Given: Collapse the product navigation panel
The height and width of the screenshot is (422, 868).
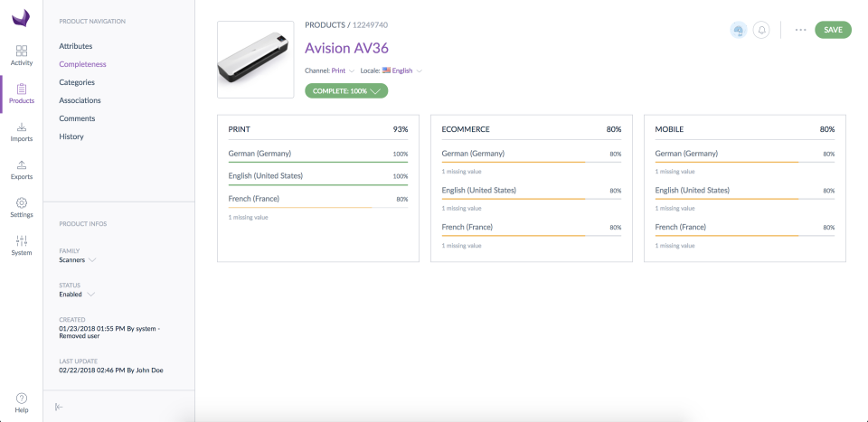Looking at the screenshot, I should pyautogui.click(x=59, y=407).
